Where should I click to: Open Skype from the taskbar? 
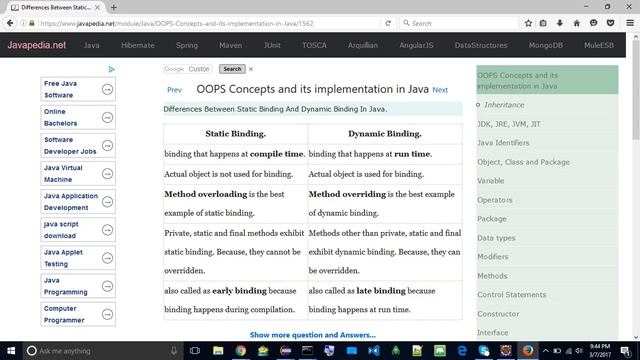[484, 351]
